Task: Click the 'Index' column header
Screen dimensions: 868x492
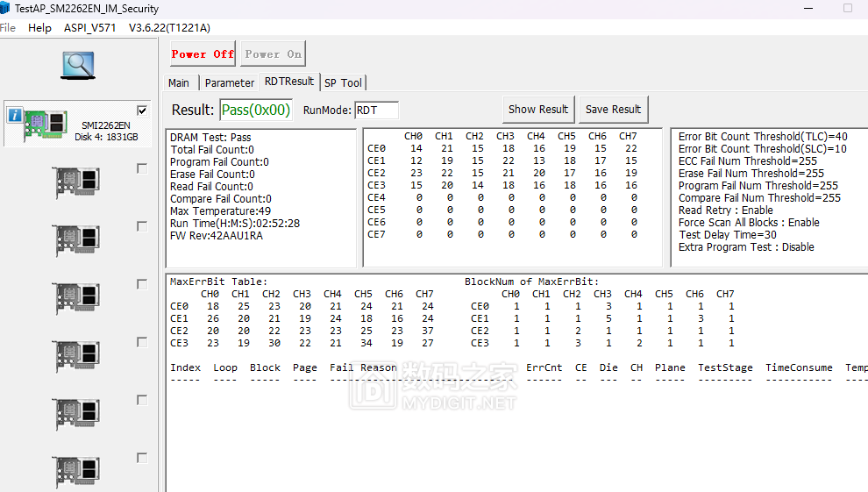Action: pyautogui.click(x=186, y=367)
